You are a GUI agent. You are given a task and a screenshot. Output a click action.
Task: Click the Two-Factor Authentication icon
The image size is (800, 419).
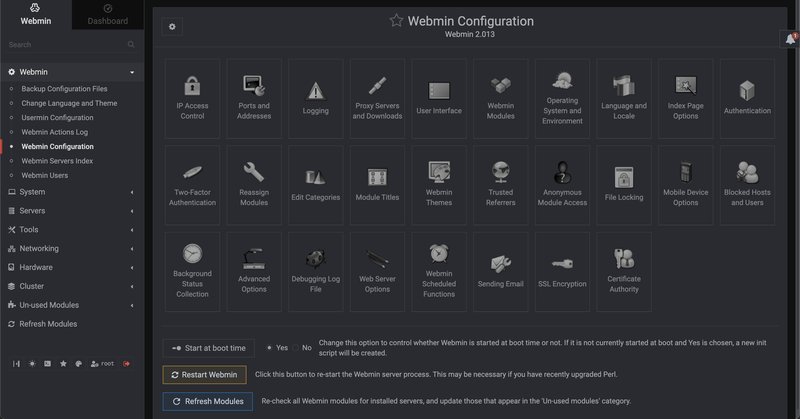[x=191, y=184]
